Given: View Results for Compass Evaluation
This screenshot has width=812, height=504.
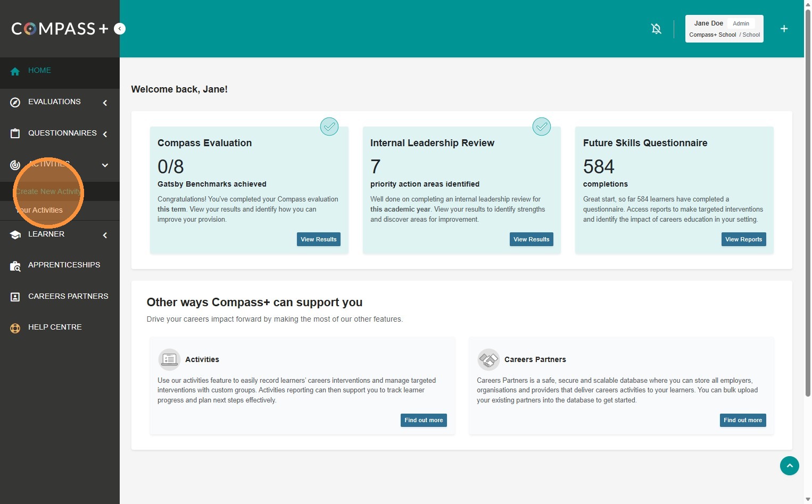Looking at the screenshot, I should 319,239.
